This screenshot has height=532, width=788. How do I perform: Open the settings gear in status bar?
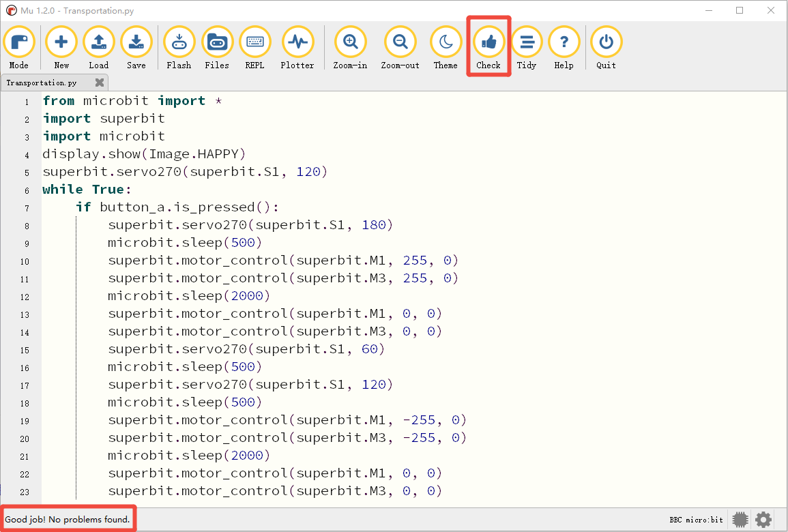[x=763, y=520]
